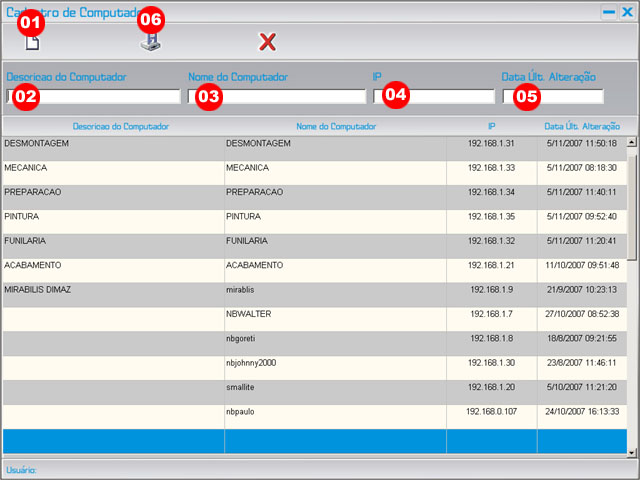640x480 pixels.
Task: Click the table scrollbar up arrow
Action: (x=631, y=142)
